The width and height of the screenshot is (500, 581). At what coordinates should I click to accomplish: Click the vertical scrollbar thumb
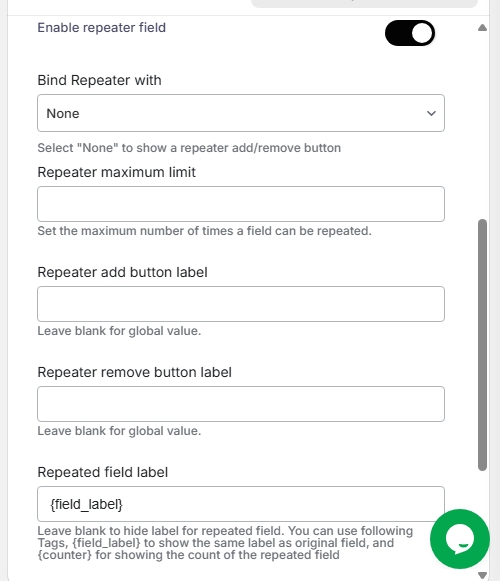[x=482, y=345]
